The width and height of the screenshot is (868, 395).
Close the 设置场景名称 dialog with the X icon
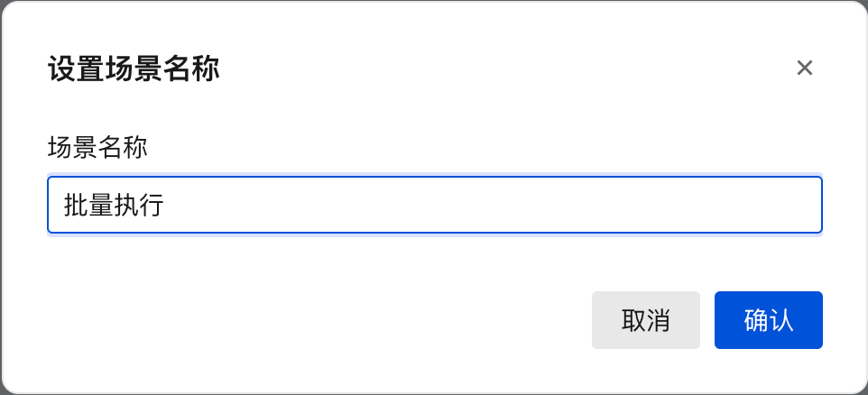tap(805, 68)
